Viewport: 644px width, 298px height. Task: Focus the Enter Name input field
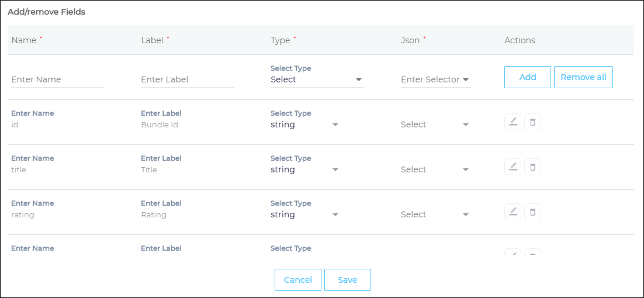[57, 79]
